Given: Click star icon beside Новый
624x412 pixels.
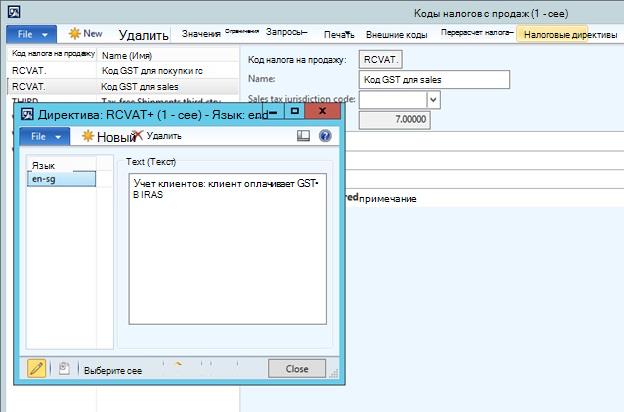Looking at the screenshot, I should pos(88,136).
